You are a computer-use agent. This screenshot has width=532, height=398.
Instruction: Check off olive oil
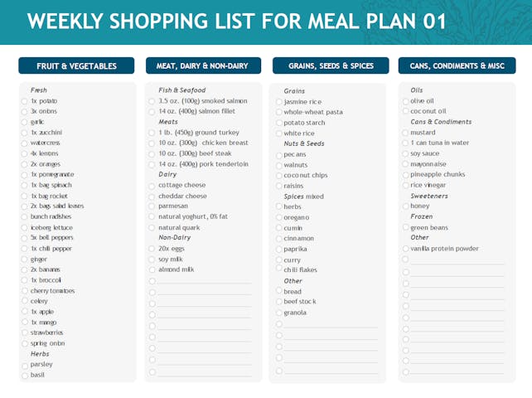[x=405, y=101]
